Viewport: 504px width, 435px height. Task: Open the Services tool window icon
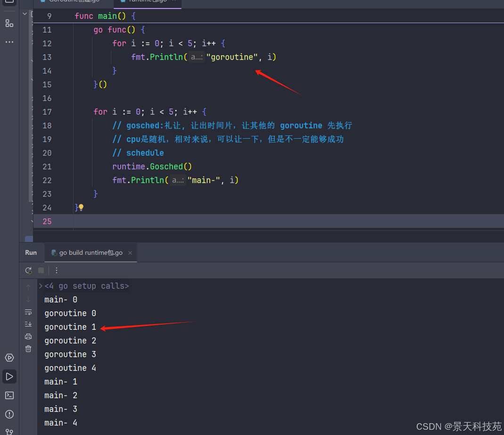tap(9, 358)
